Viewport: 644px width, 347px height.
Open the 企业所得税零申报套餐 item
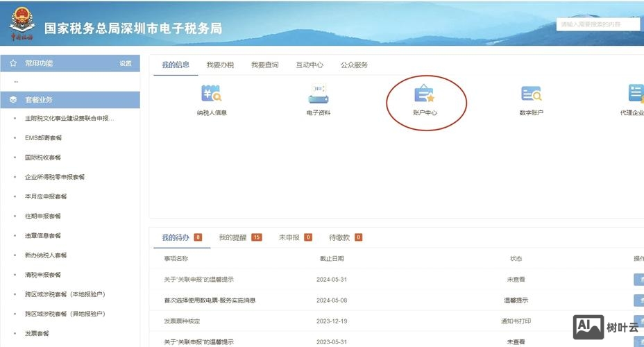(x=55, y=177)
